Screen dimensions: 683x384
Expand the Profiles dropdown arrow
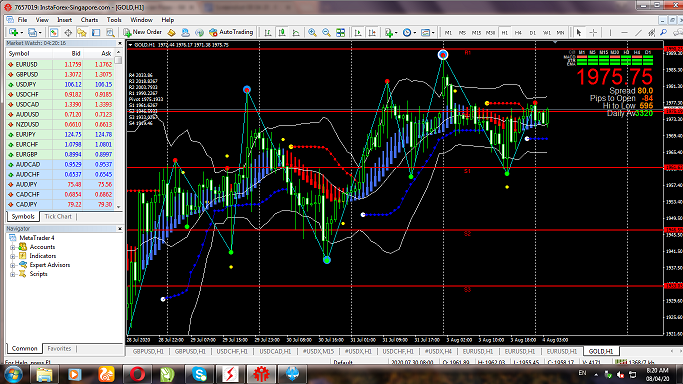click(40, 33)
